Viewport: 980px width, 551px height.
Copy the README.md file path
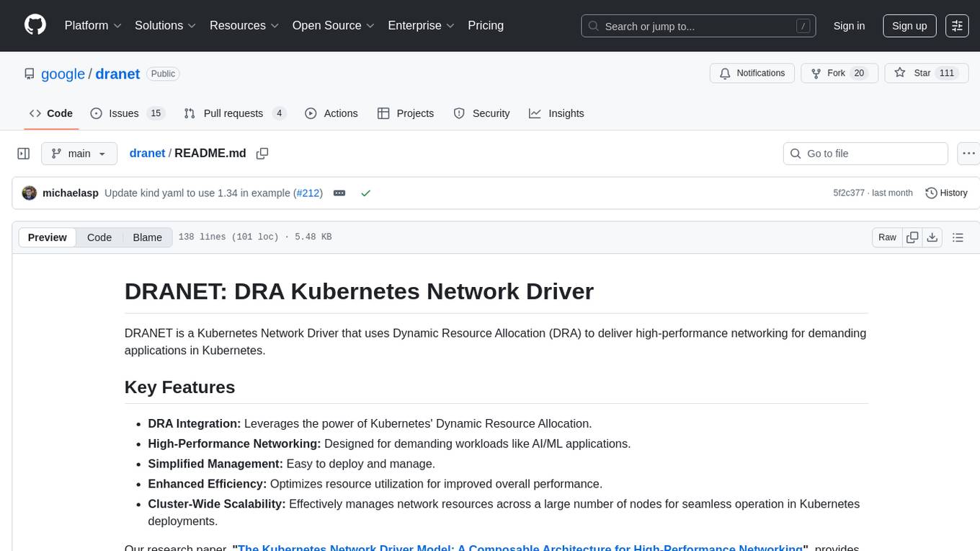pos(262,154)
